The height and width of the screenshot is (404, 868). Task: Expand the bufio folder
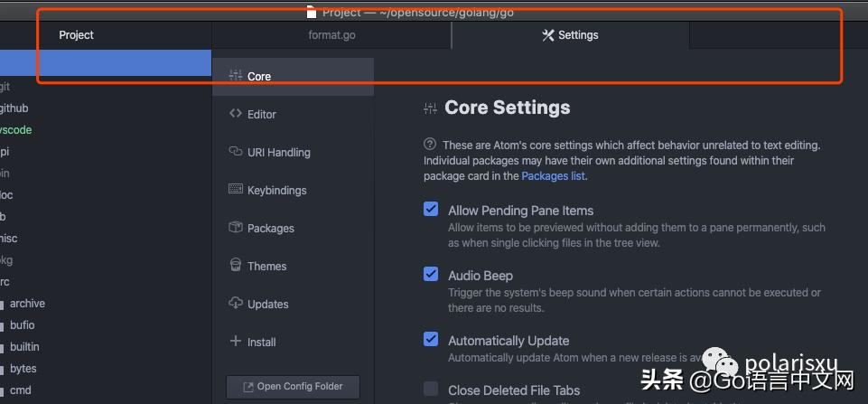click(23, 325)
